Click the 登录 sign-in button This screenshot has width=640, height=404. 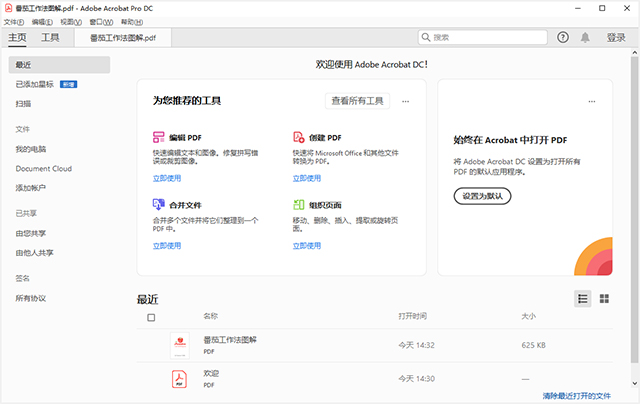616,38
